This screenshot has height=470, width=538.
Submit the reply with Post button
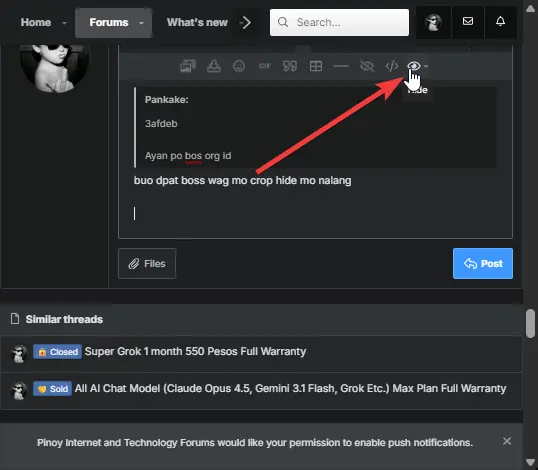(x=483, y=263)
